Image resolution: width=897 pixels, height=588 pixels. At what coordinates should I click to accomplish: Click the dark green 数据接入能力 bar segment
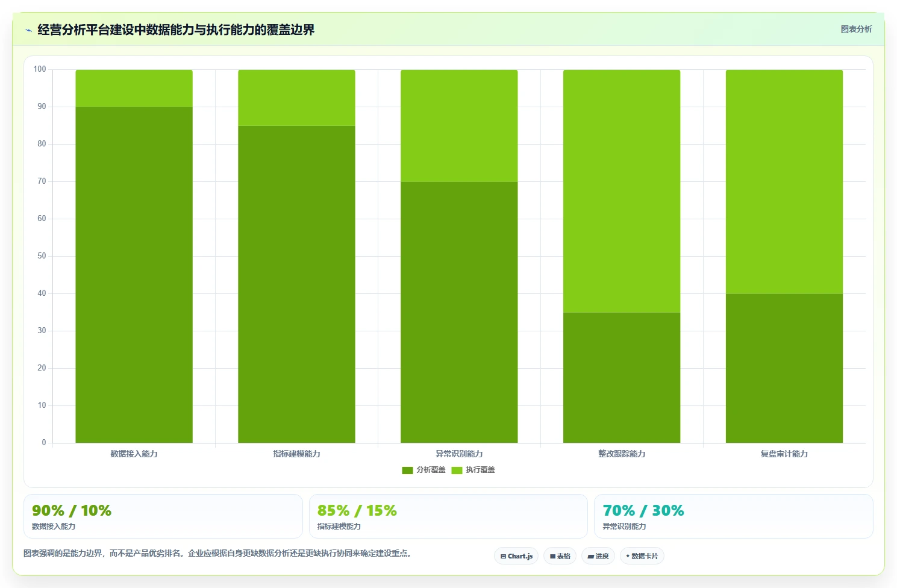coord(134,275)
